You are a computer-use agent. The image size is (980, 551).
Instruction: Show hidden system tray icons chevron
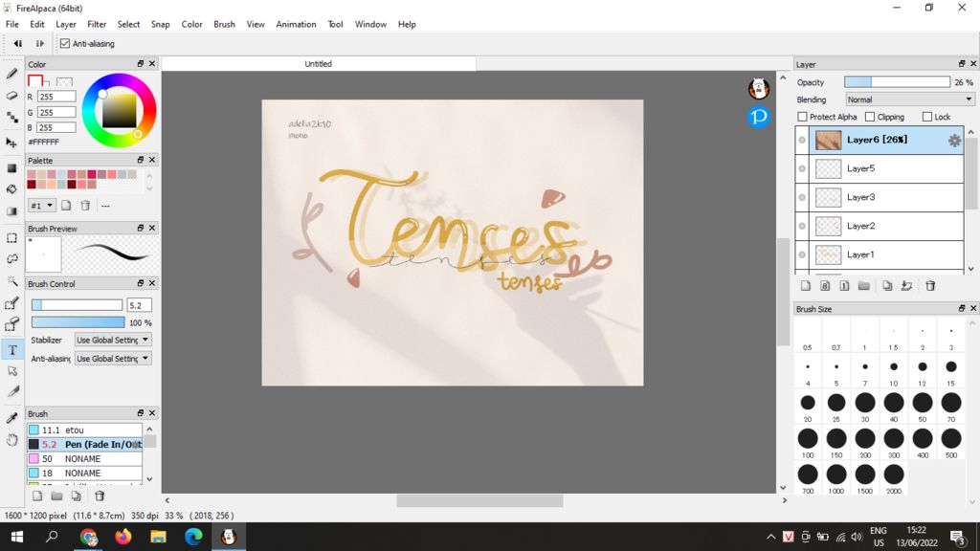pyautogui.click(x=770, y=537)
